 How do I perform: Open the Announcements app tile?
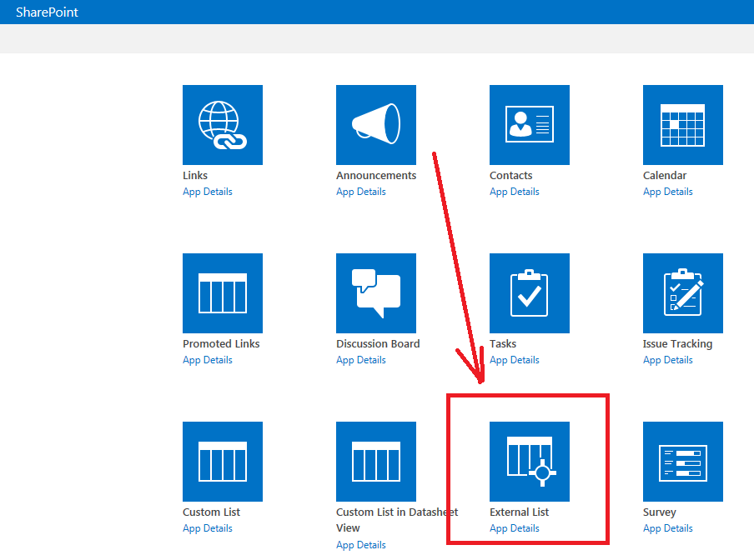coord(375,125)
